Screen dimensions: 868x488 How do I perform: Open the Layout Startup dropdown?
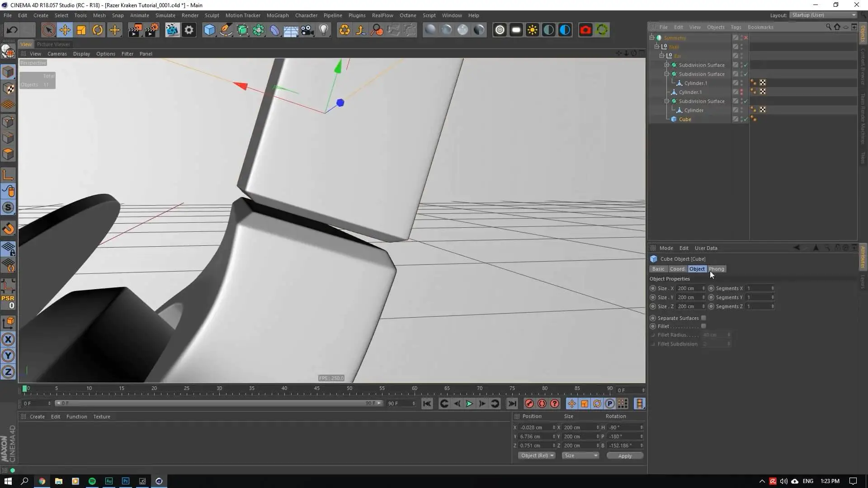(823, 15)
